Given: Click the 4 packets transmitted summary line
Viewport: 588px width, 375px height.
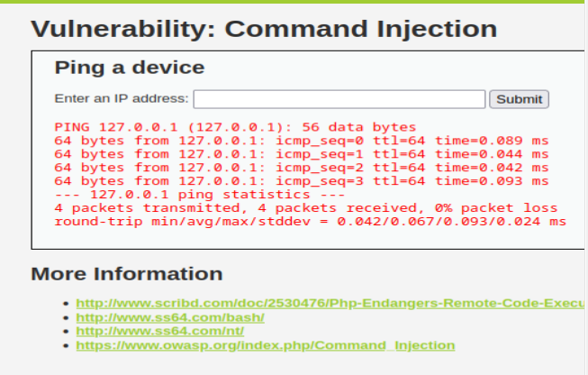Looking at the screenshot, I should click(306, 208).
